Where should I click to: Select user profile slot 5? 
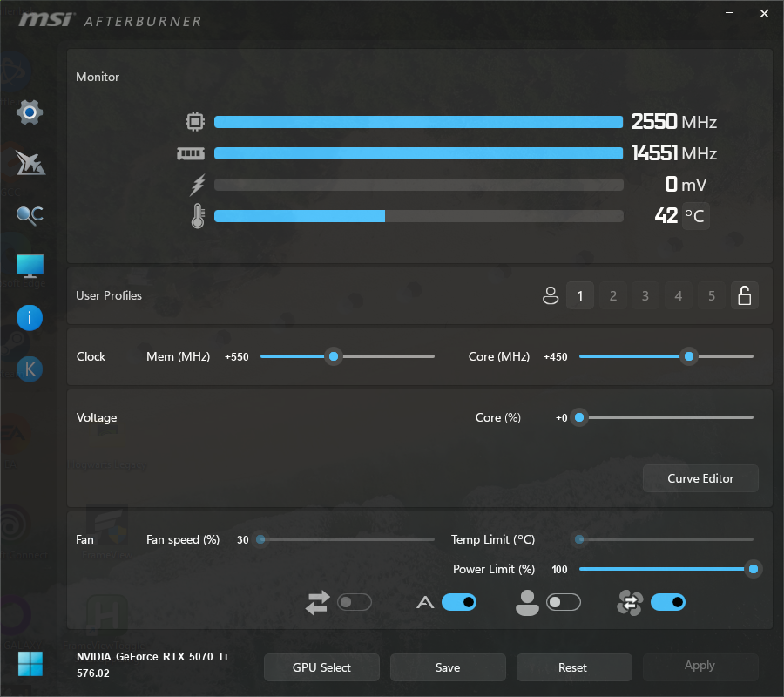point(712,296)
